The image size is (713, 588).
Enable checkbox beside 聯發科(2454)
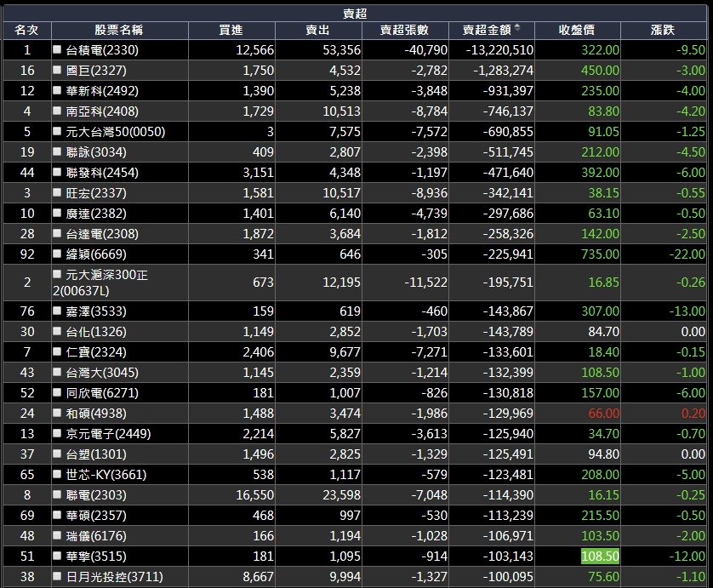pyautogui.click(x=57, y=172)
